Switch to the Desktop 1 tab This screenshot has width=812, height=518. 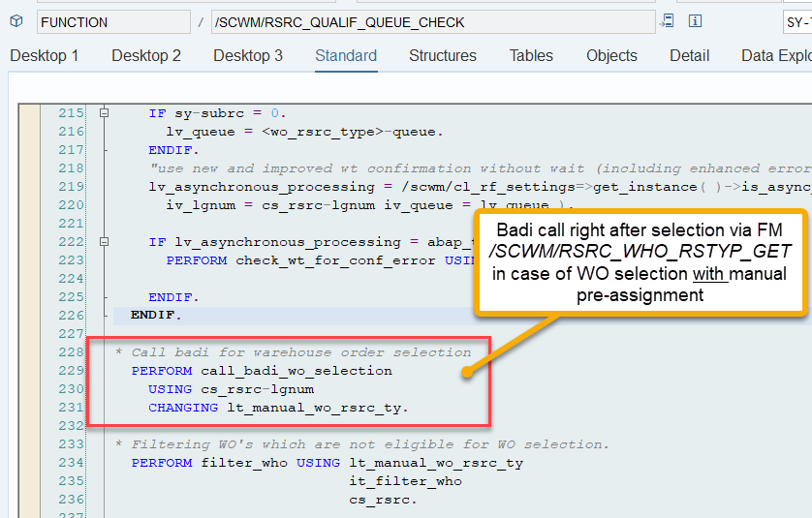coord(44,55)
